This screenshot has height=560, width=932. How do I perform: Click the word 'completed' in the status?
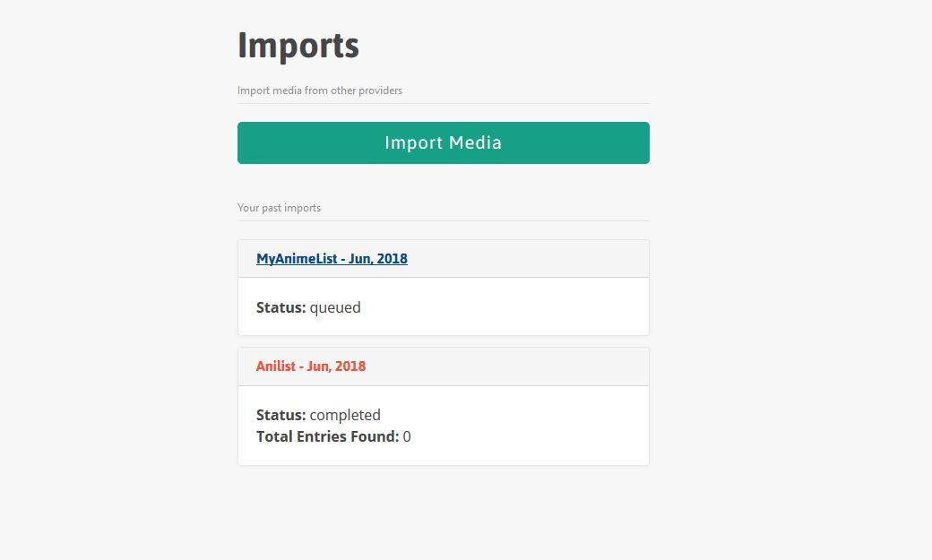(345, 415)
